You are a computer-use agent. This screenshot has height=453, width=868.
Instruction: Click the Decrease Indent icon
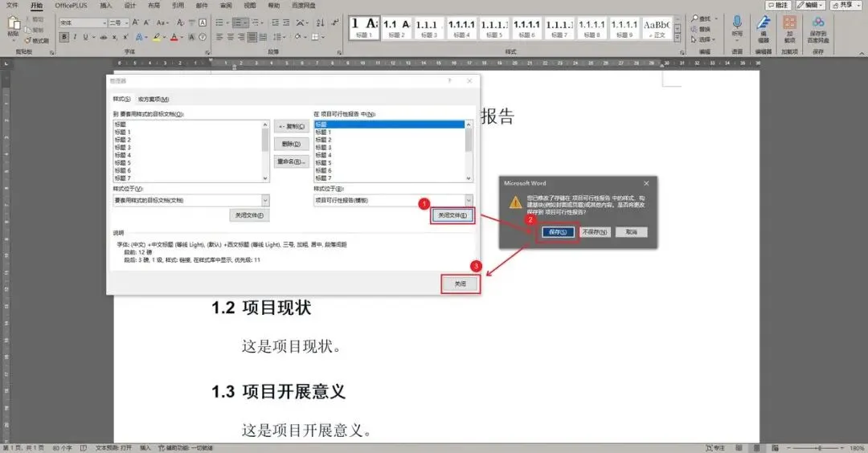[x=275, y=22]
